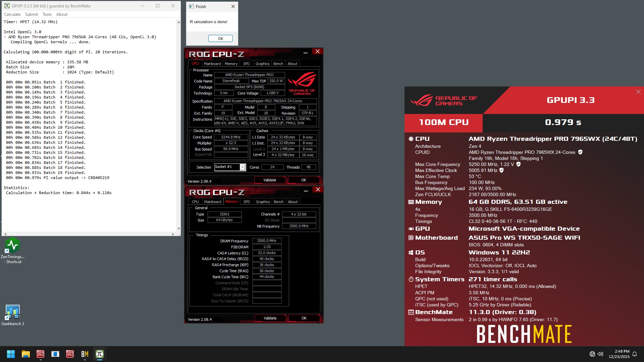The height and width of the screenshot is (362, 644).
Task: Switch to second ROG CPU-Z taskbar icon
Action: pos(70,354)
